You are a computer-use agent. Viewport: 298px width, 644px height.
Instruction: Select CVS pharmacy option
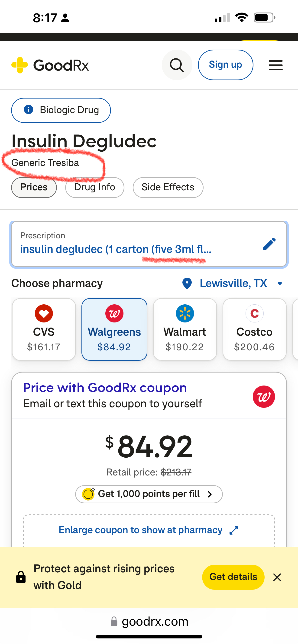pos(44,329)
